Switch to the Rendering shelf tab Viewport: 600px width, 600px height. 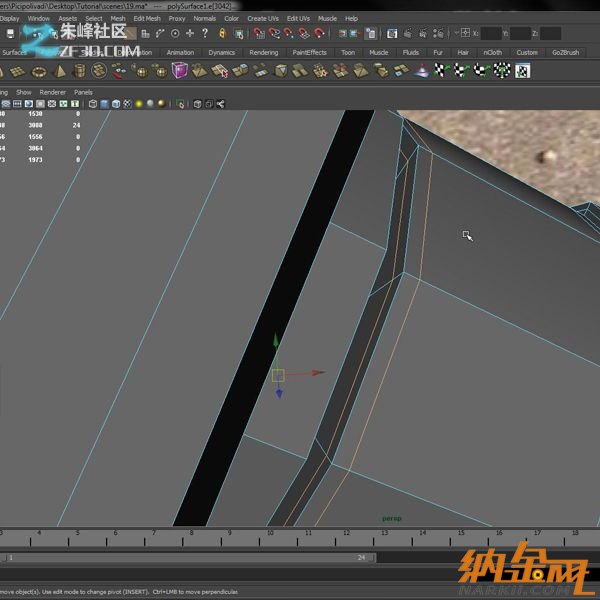pos(264,52)
